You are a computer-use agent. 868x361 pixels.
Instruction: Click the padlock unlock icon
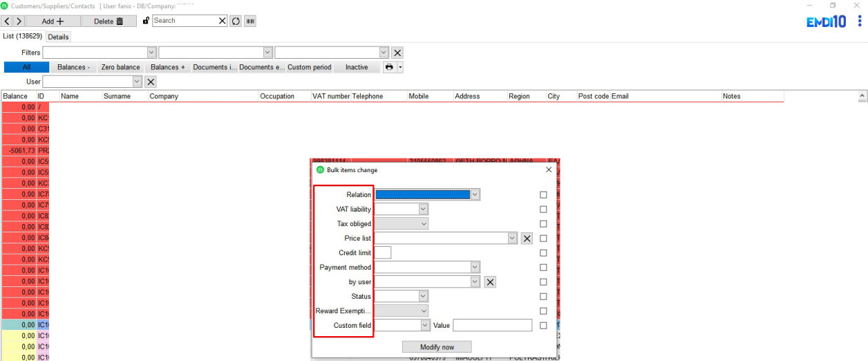click(146, 21)
